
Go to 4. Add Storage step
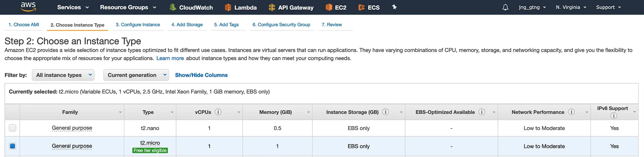click(x=187, y=24)
